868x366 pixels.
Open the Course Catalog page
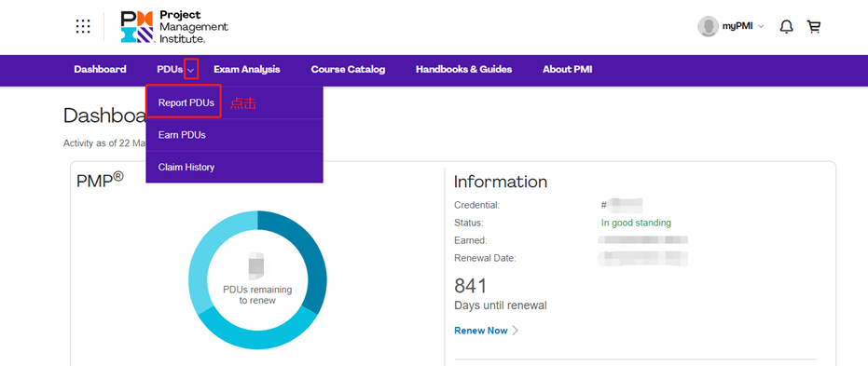[x=348, y=70]
